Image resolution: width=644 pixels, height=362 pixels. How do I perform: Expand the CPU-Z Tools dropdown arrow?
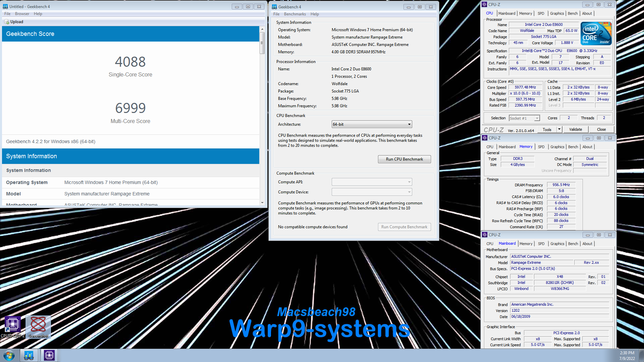[x=559, y=129]
